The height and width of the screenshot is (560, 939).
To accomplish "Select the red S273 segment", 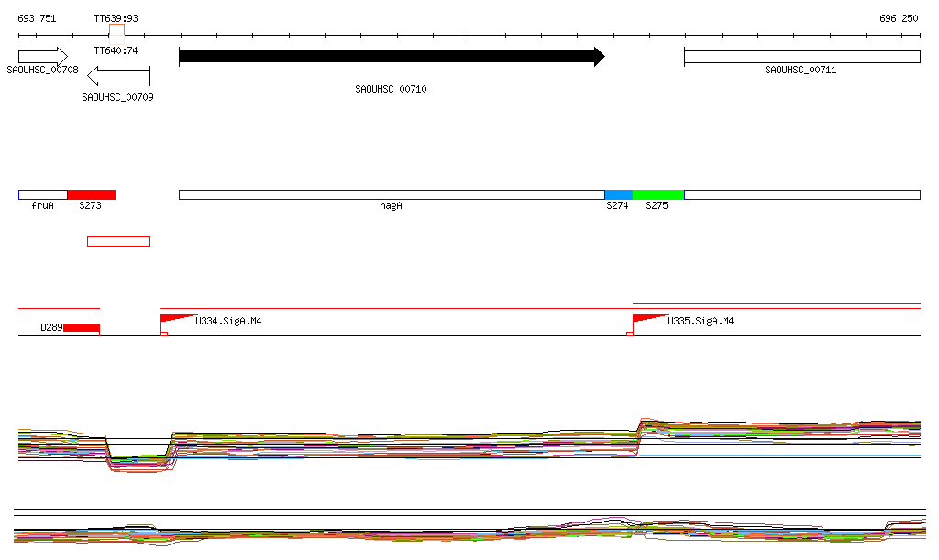I will pos(91,194).
